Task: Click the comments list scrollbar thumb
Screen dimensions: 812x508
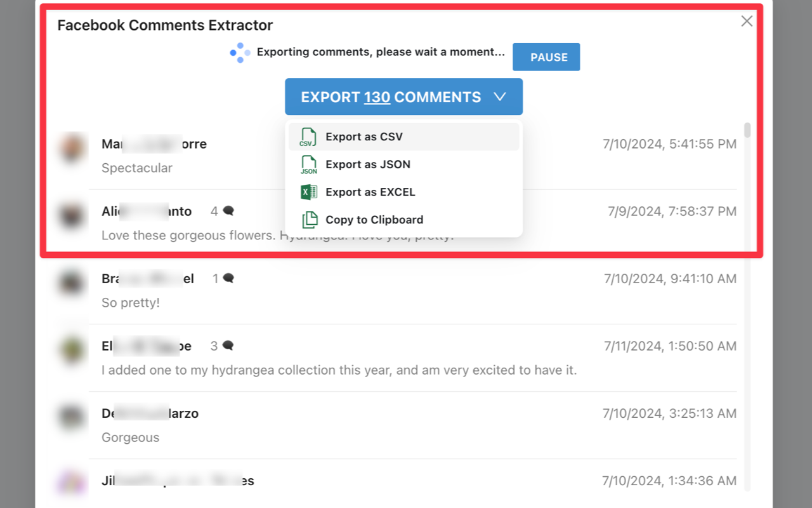Action: point(747,130)
